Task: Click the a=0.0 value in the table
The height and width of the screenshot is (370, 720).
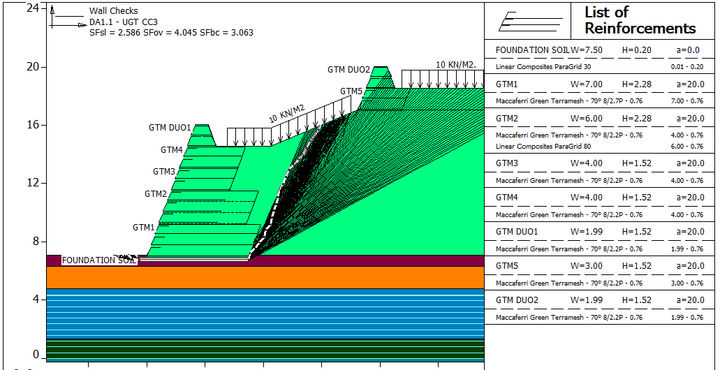Action: point(688,50)
